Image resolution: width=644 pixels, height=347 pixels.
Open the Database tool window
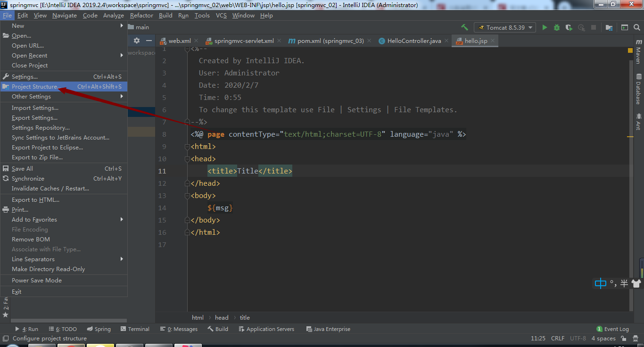pyautogui.click(x=639, y=89)
